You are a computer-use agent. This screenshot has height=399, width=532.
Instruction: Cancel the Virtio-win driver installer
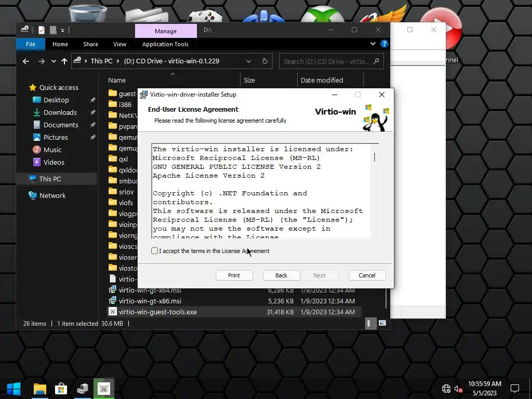(x=367, y=275)
